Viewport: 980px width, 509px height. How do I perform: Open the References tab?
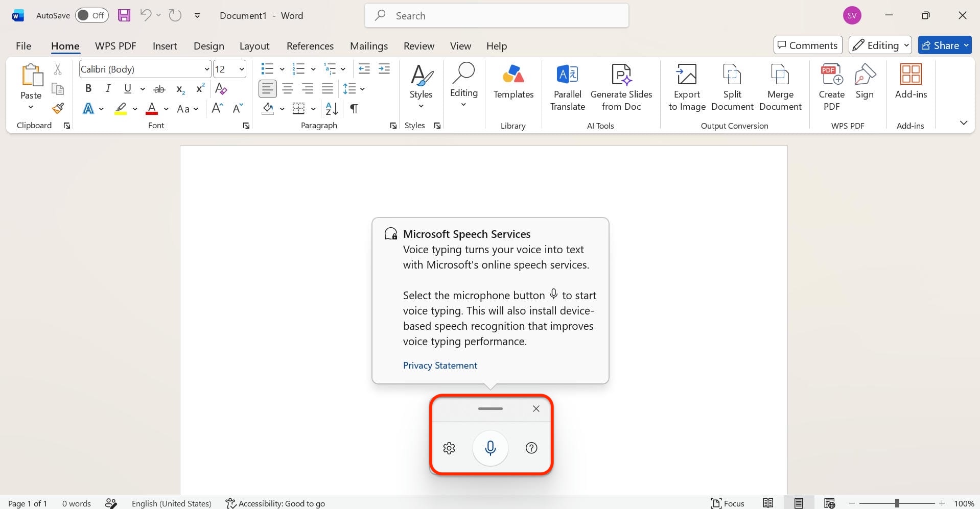pos(310,46)
